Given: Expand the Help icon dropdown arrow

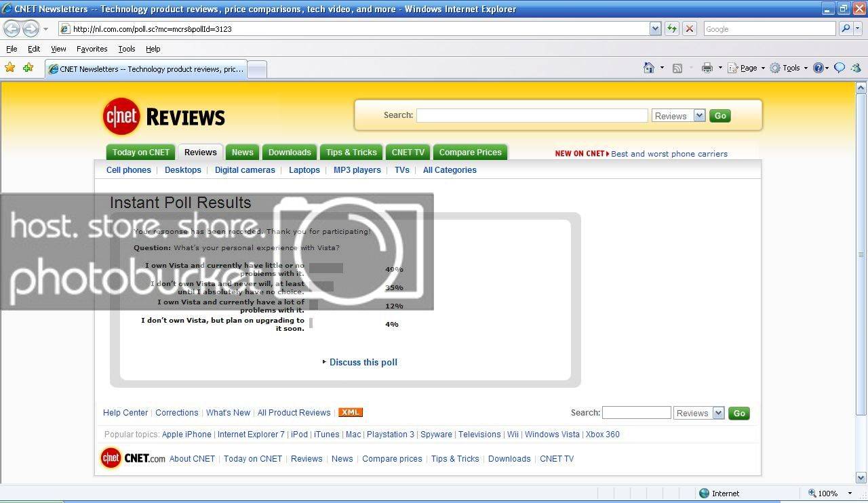Looking at the screenshot, I should (x=827, y=68).
